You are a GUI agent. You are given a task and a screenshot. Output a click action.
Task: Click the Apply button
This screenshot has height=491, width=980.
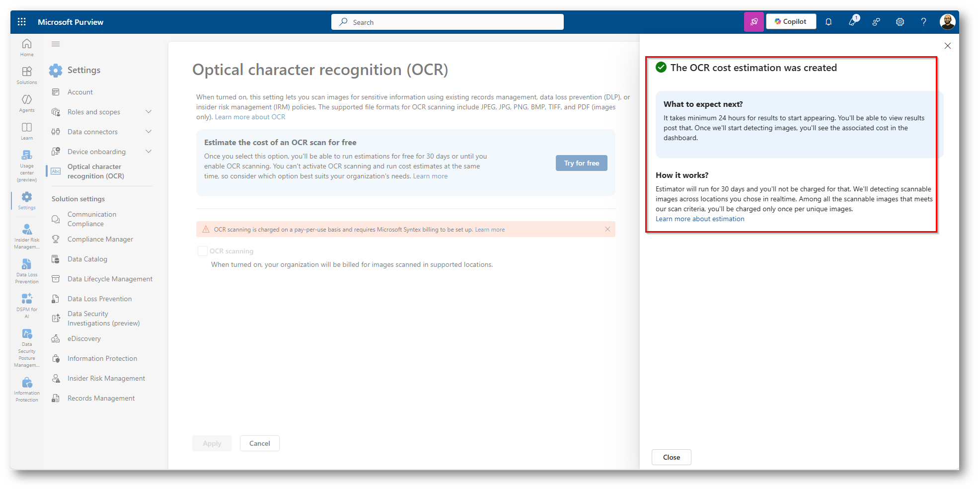click(x=212, y=443)
